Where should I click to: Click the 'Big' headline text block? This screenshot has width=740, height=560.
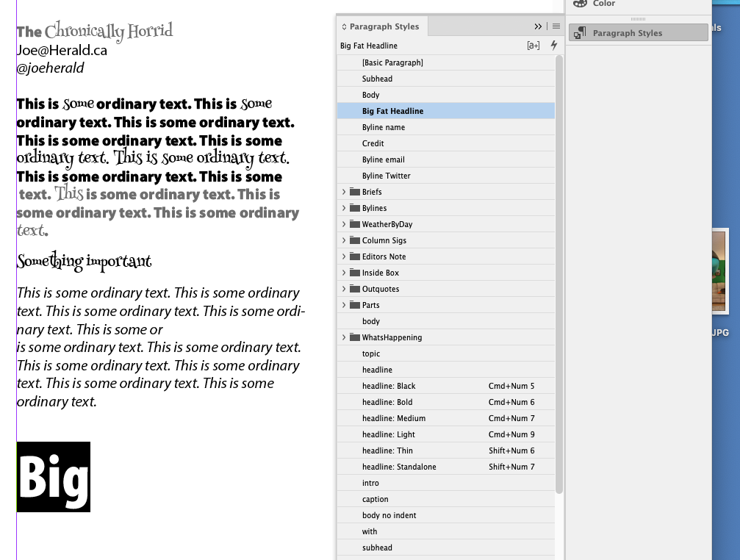[54, 477]
